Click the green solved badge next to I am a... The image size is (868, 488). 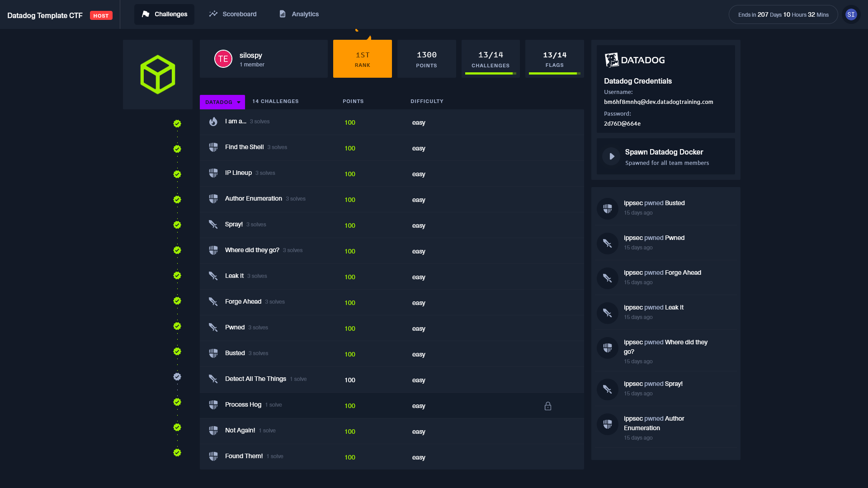pos(177,123)
